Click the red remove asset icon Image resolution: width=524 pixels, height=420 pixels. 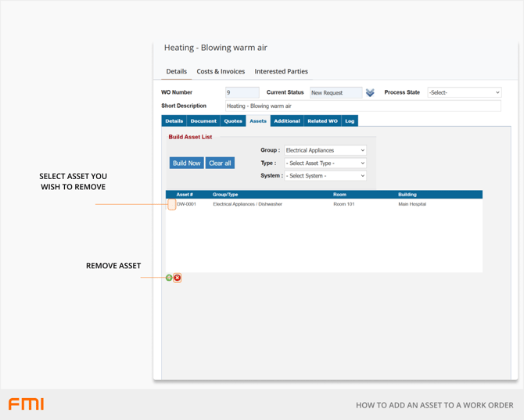(178, 278)
